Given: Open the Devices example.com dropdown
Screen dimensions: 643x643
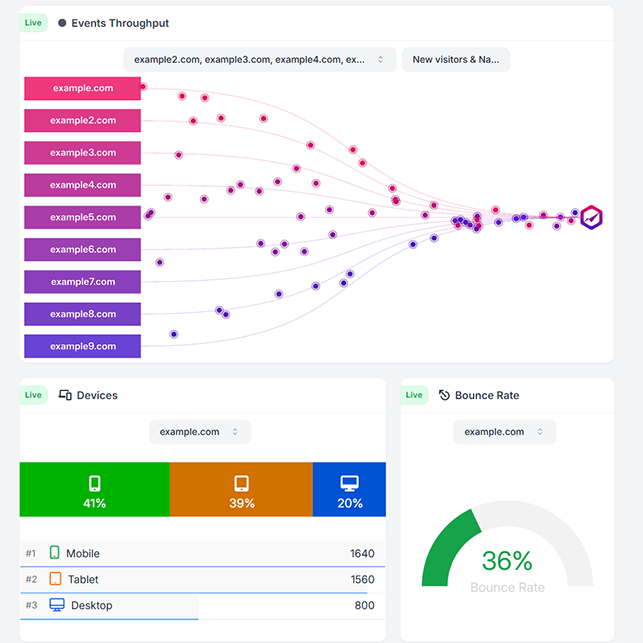Looking at the screenshot, I should point(200,432).
